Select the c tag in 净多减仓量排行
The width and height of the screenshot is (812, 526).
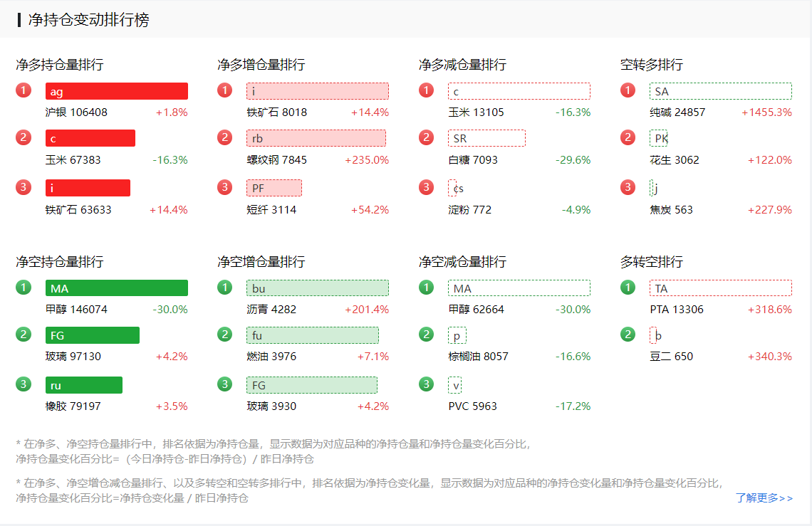tap(519, 90)
